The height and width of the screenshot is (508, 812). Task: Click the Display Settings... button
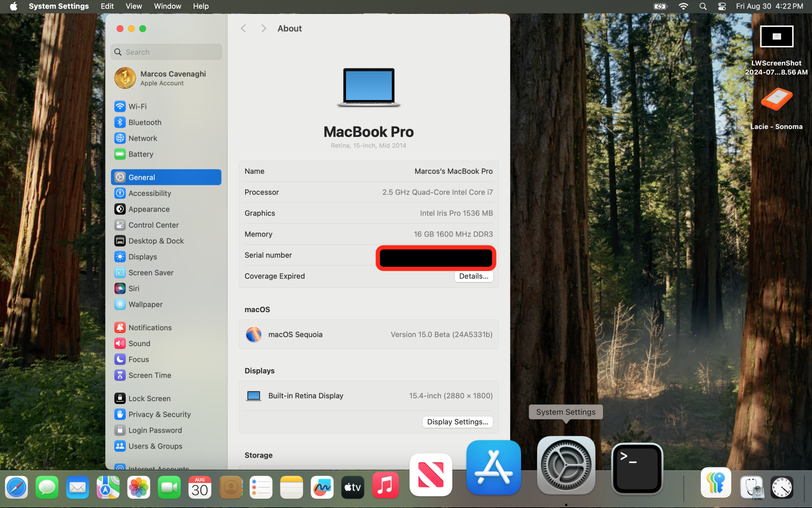(x=458, y=422)
